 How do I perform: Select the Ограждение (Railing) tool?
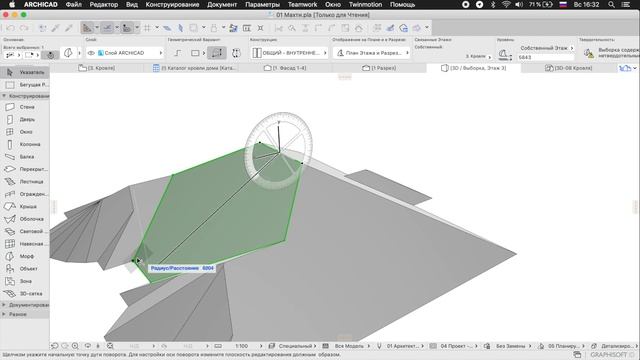point(25,194)
